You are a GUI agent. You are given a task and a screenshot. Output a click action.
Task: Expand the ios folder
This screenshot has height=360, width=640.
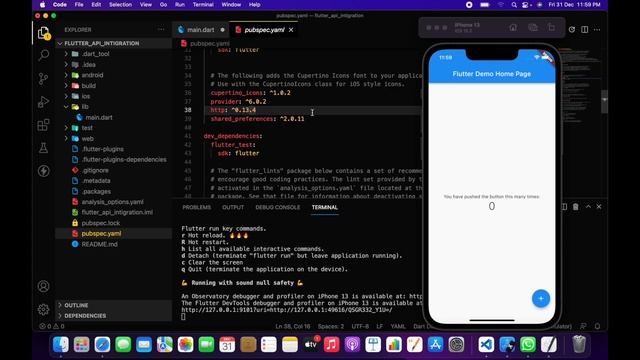(66, 96)
